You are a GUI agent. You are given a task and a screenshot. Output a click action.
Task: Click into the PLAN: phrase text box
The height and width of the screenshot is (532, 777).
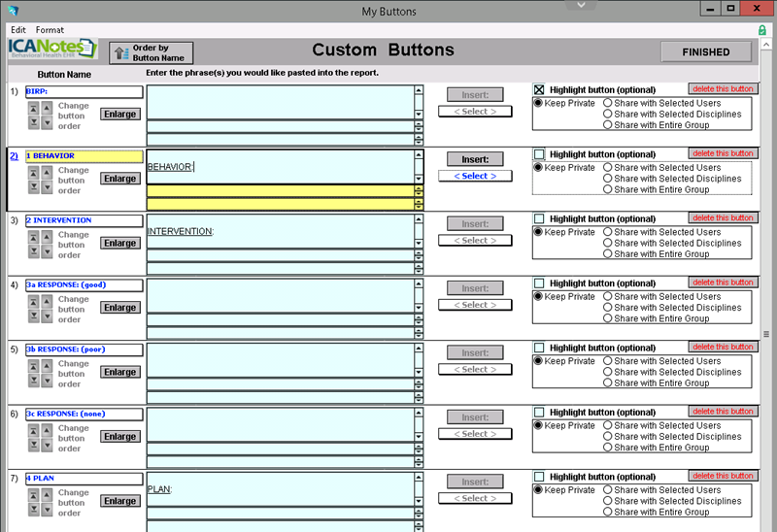[281, 489]
